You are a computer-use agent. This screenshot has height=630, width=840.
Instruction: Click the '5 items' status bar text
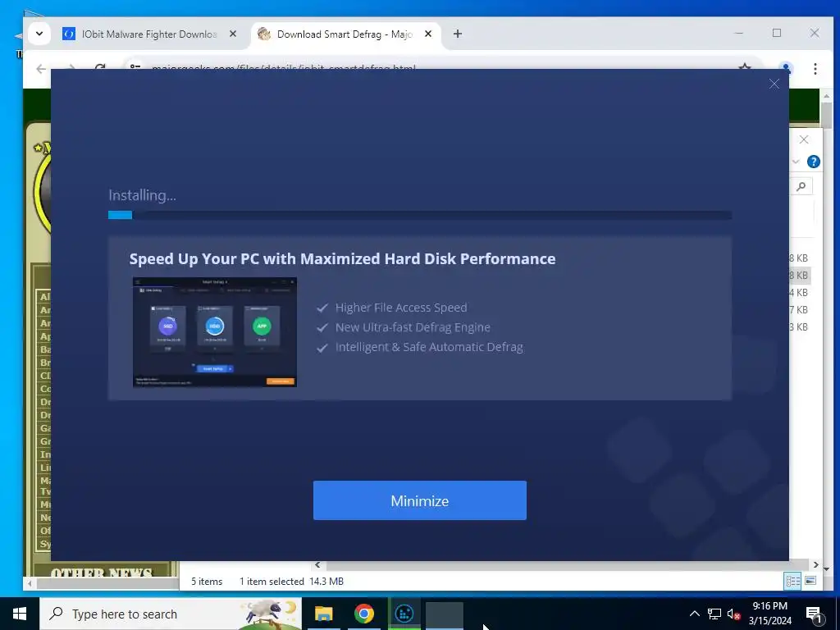pyautogui.click(x=207, y=582)
